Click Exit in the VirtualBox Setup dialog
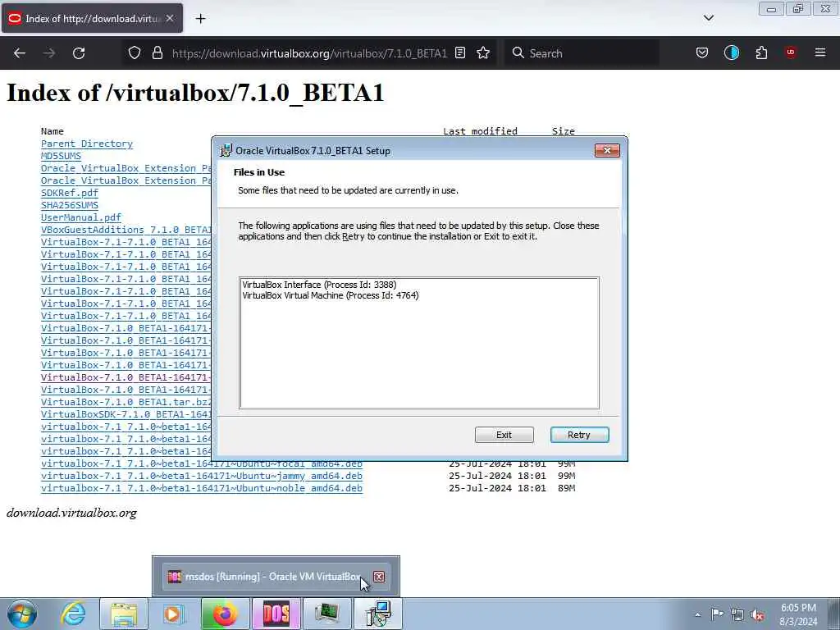 (x=504, y=435)
